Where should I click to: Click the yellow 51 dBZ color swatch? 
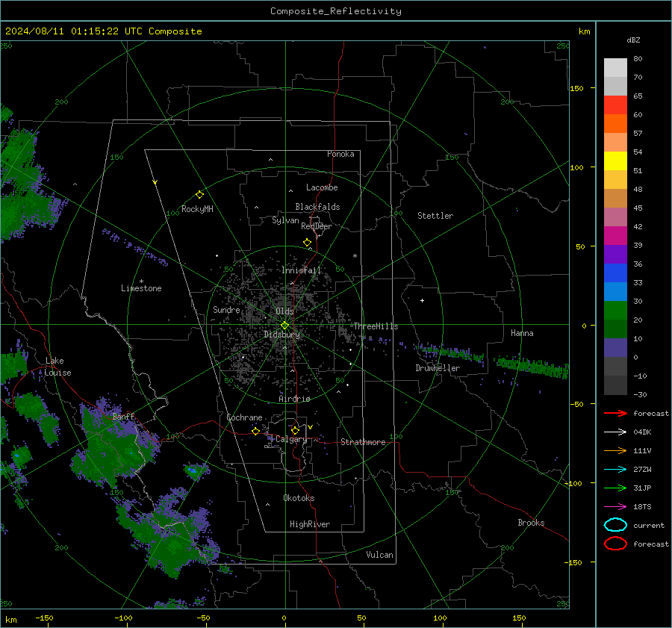[x=615, y=161]
